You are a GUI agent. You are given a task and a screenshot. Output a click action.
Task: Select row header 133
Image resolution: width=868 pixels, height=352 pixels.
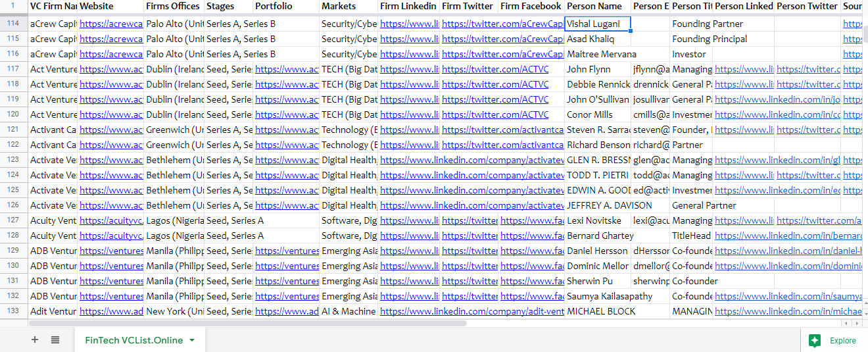point(14,311)
